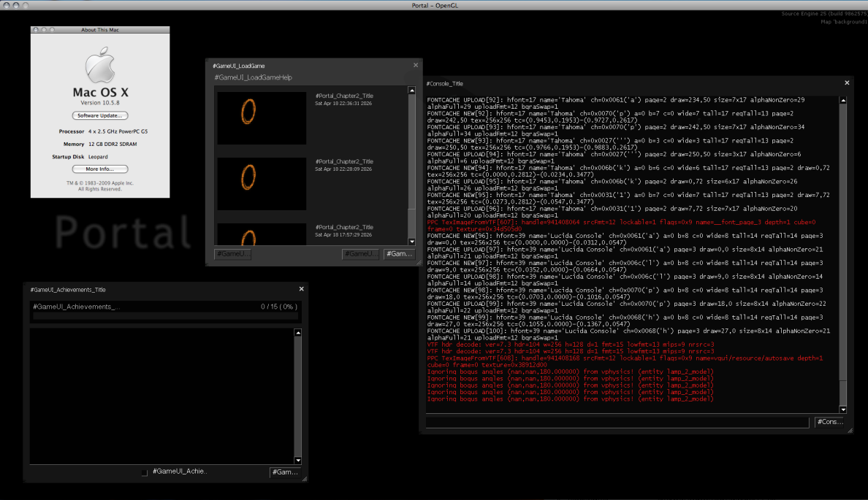The image size is (868, 500).
Task: Click the scroll-up arrow in the load game list
Action: (x=411, y=91)
